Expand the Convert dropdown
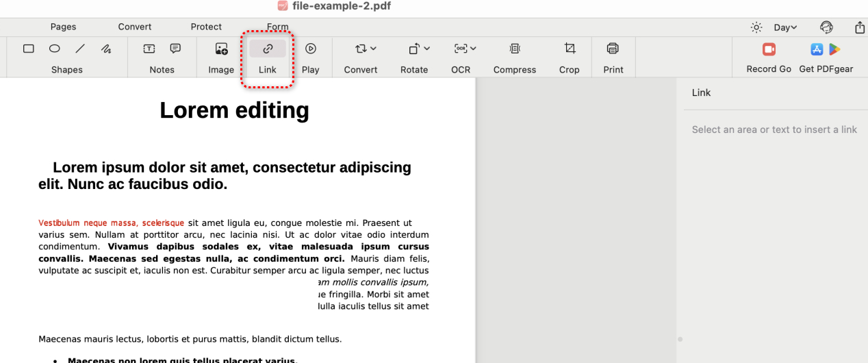 click(373, 49)
